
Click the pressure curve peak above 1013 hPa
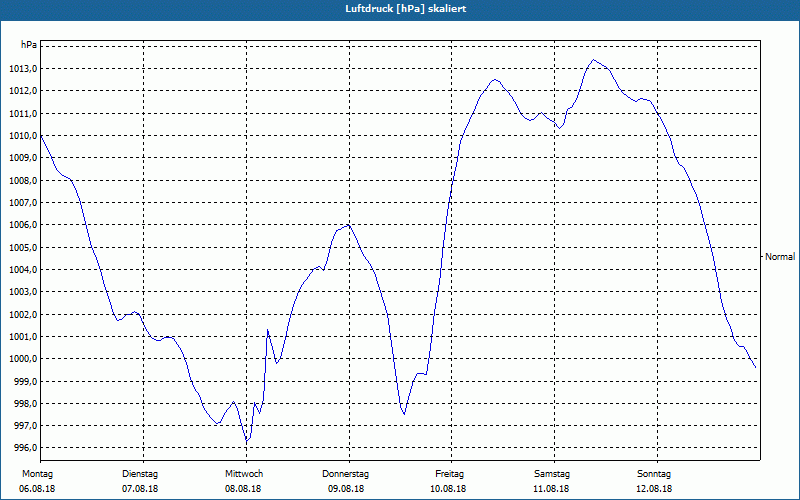593,60
